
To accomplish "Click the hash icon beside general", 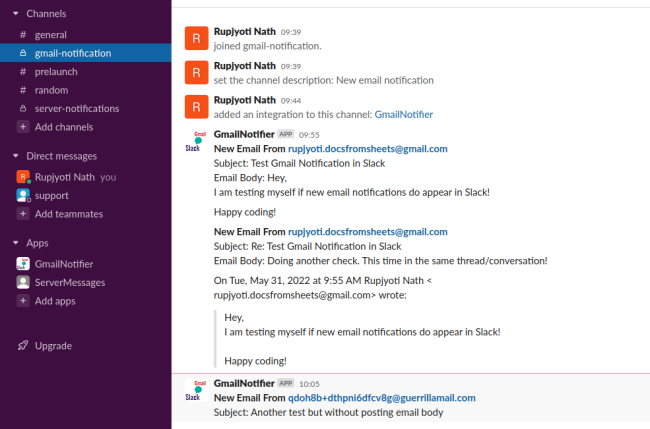I will (x=23, y=35).
